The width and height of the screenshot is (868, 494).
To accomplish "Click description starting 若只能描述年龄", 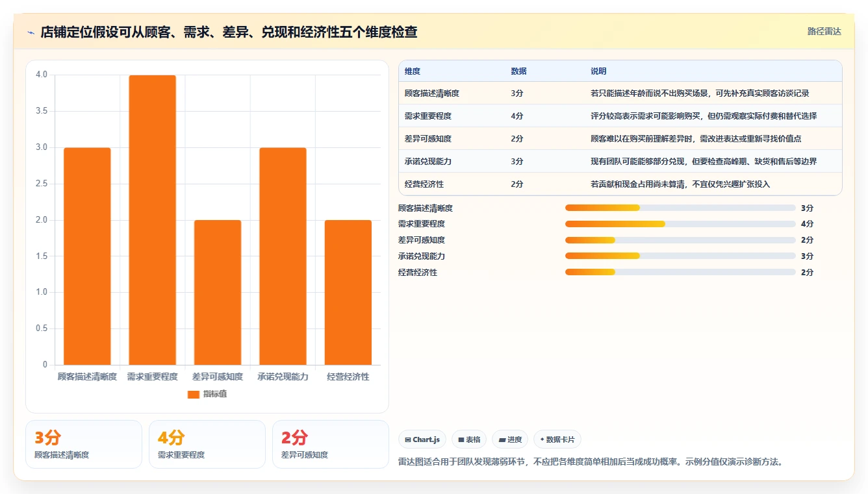I will 700,93.
